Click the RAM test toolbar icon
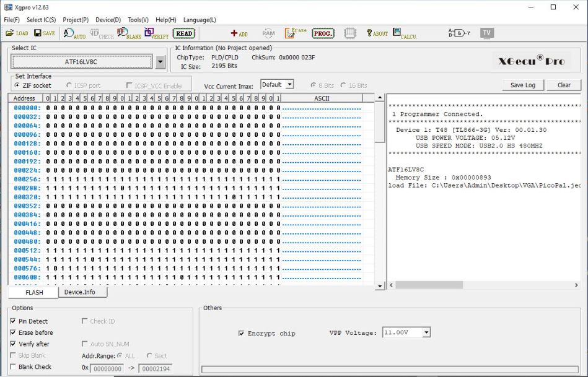588x377 pixels. [268, 33]
